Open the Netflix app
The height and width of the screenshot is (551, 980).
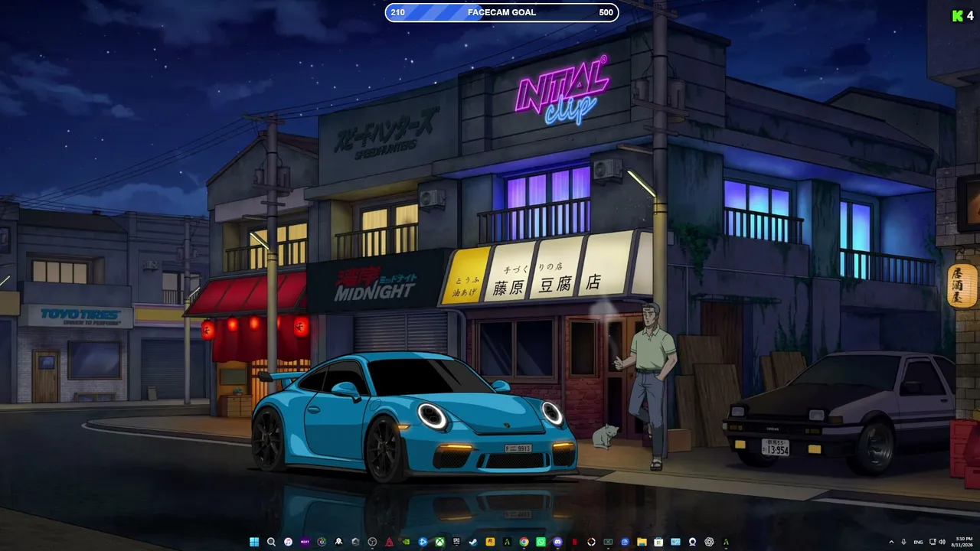point(574,542)
